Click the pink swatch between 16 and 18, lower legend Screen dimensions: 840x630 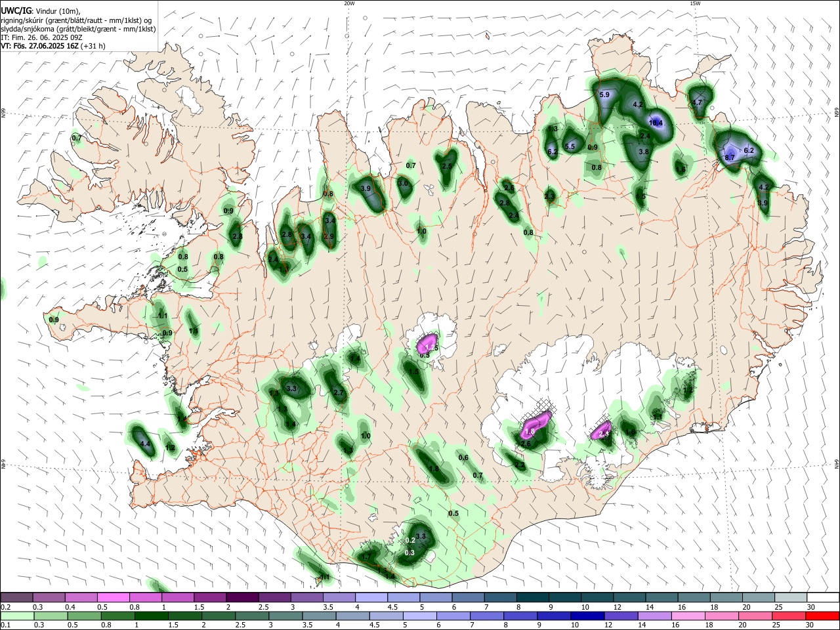(688, 616)
